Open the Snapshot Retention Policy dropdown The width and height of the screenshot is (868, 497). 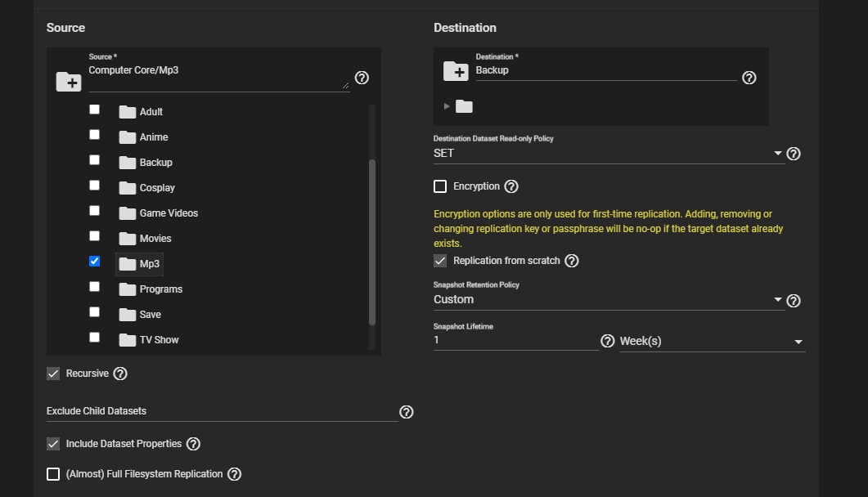tap(609, 300)
